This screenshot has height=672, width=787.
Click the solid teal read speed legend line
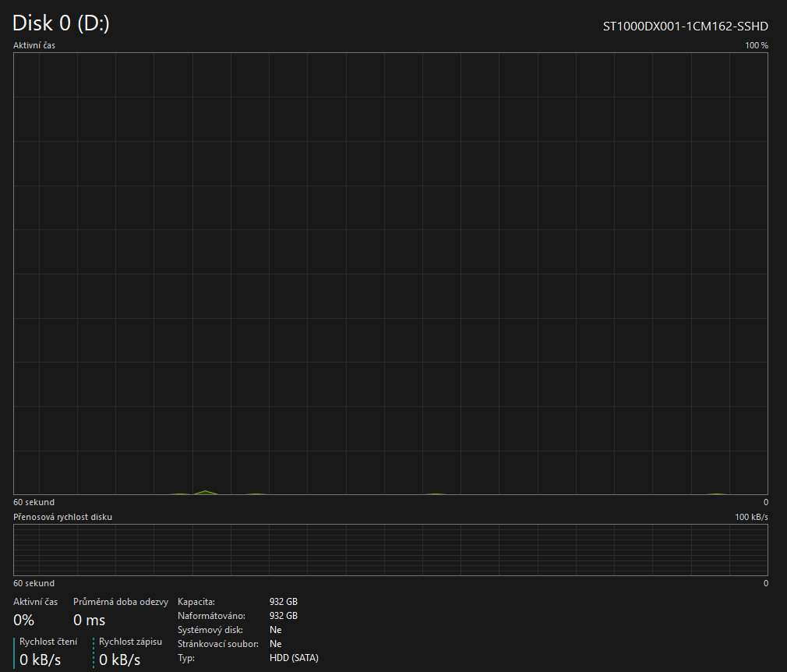click(x=14, y=653)
